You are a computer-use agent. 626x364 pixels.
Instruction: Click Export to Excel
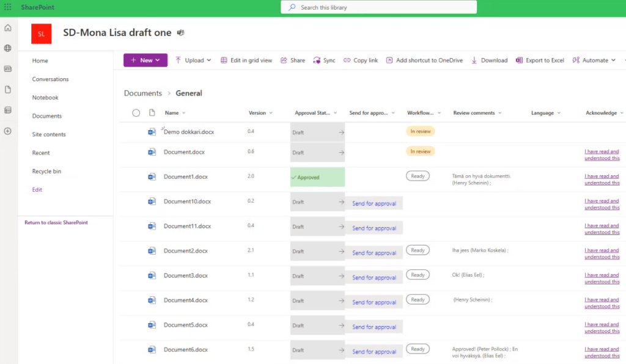[540, 60]
